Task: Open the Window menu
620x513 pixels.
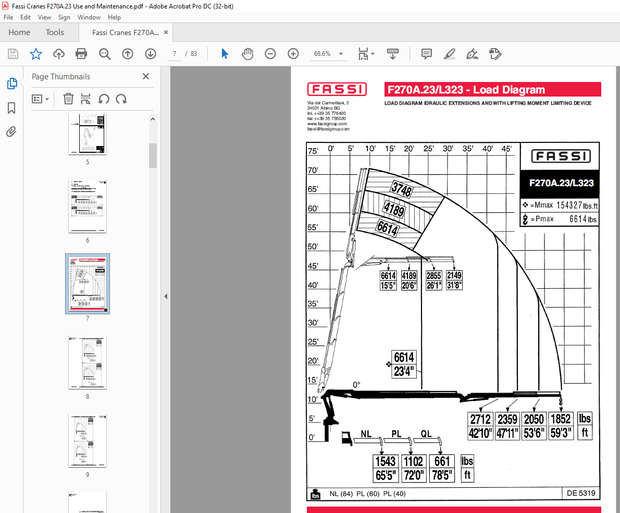Action: 89,17
